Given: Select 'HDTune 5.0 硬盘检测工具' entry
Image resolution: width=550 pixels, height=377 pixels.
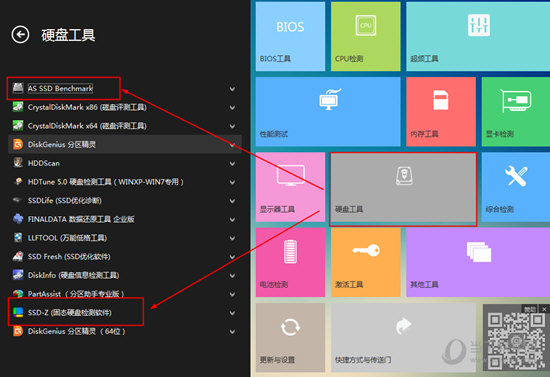Looking at the screenshot, I should [x=125, y=182].
